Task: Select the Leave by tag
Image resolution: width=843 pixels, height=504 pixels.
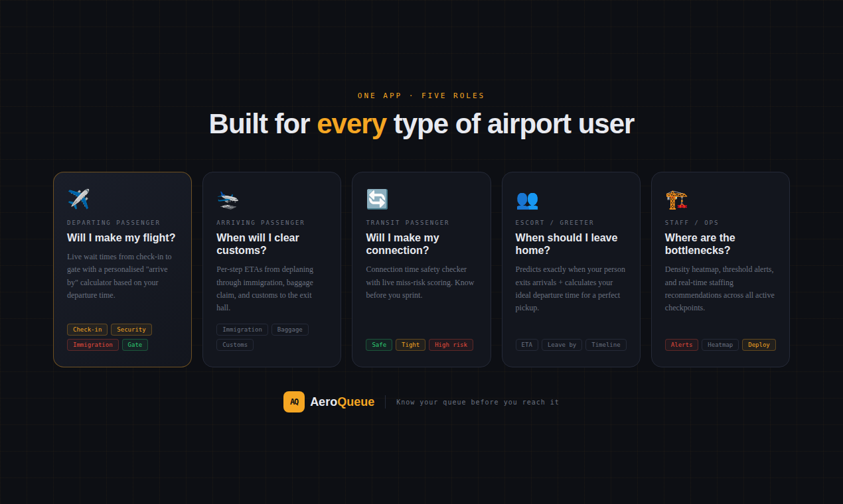Action: click(x=562, y=345)
